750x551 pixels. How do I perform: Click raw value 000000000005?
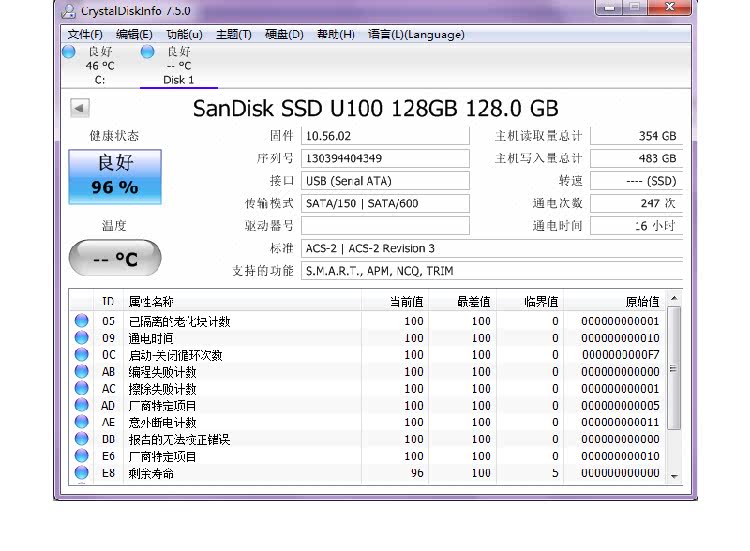620,406
